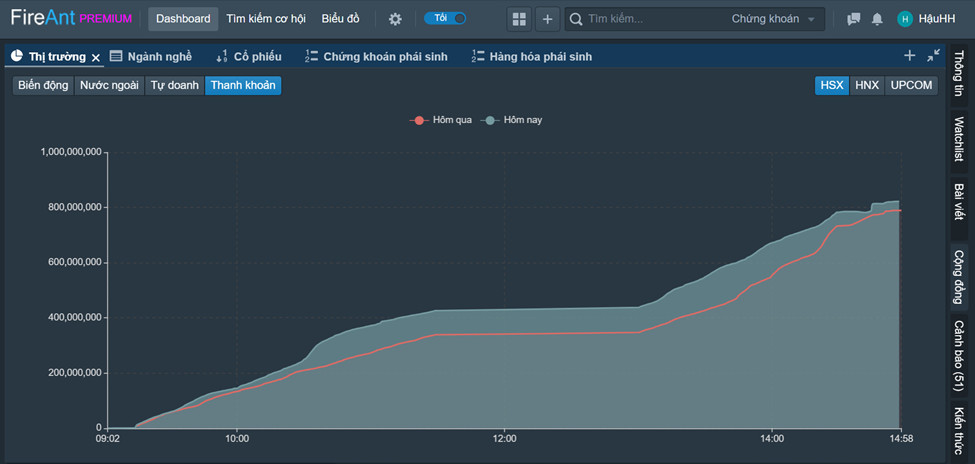
Task: Toggle the dark mode switch
Action: pos(445,18)
